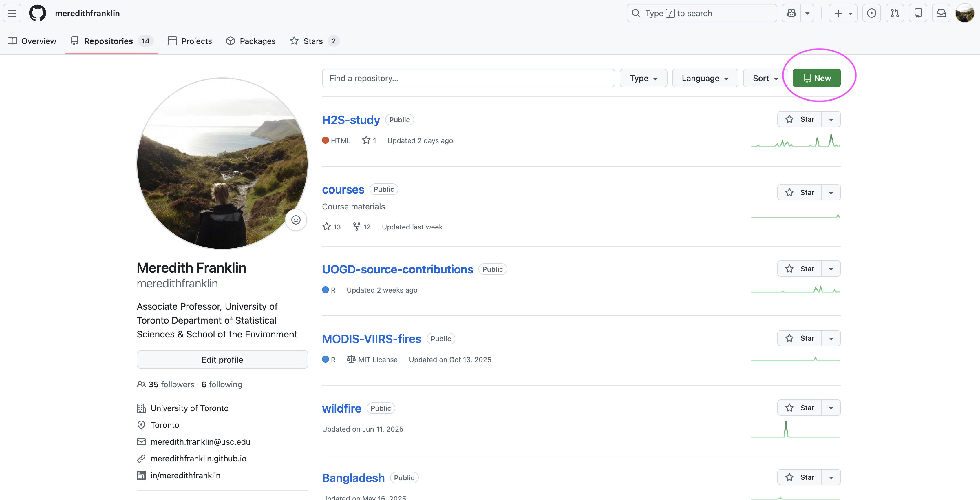Open the hamburger navigation menu icon
Viewport: 980px width, 500px height.
tap(12, 13)
